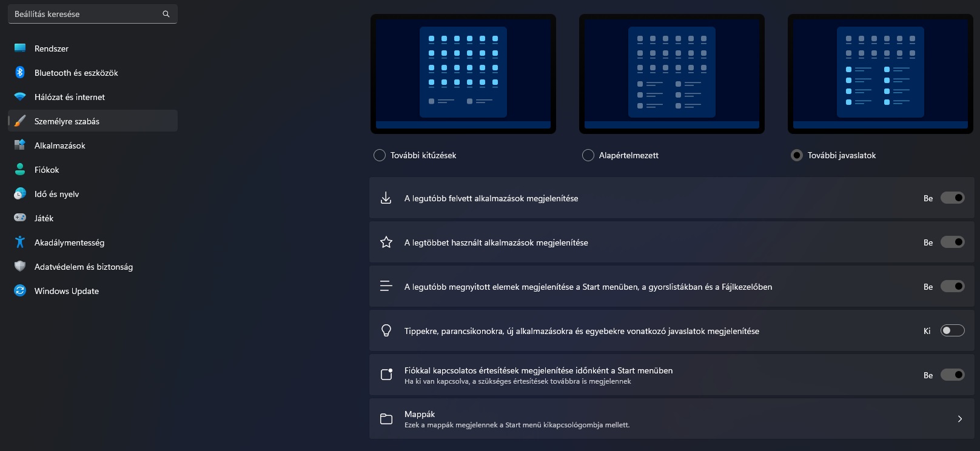This screenshot has height=451, width=980.
Task: Click the search magnifier icon
Action: click(166, 14)
